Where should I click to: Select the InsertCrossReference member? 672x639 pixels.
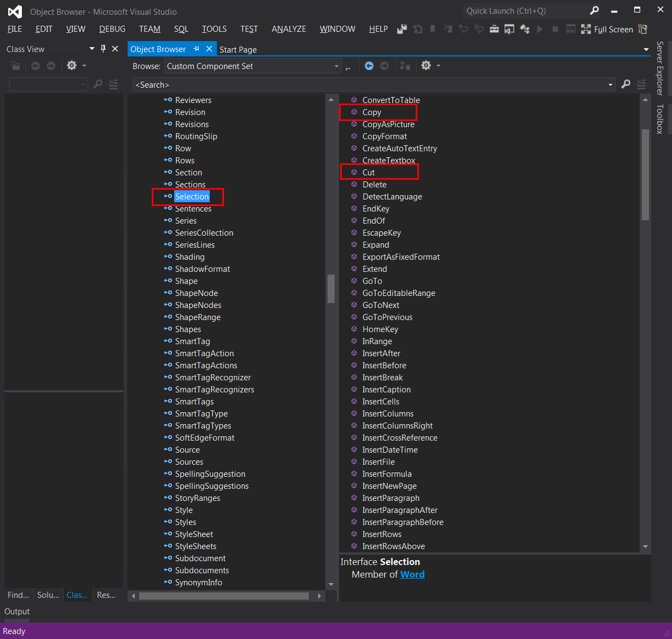(x=400, y=438)
